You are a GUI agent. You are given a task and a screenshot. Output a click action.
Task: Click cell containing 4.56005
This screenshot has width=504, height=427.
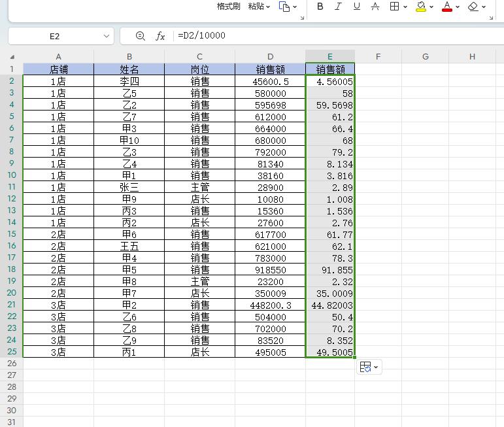[x=330, y=81]
